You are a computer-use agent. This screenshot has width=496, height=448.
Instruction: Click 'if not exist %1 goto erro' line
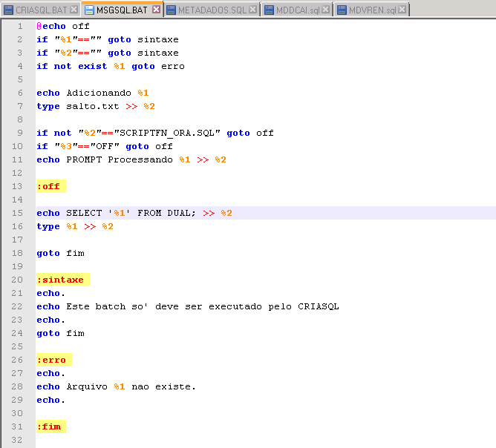click(111, 66)
